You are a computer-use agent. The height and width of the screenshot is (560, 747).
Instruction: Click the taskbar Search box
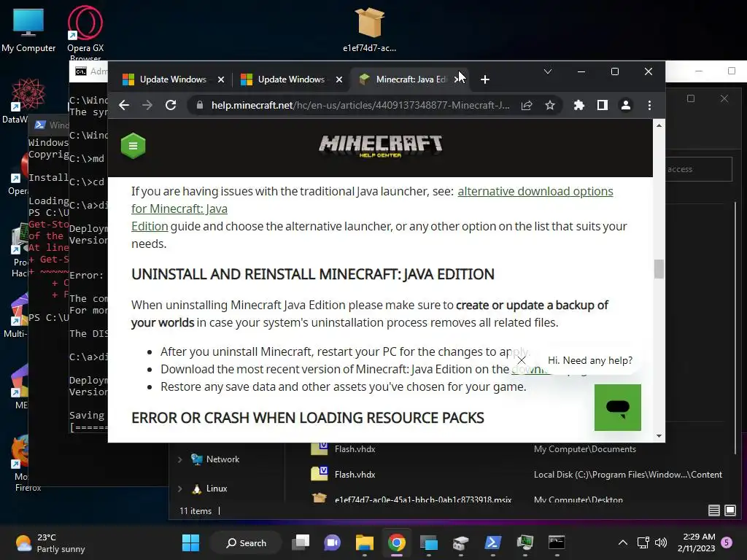pyautogui.click(x=247, y=542)
